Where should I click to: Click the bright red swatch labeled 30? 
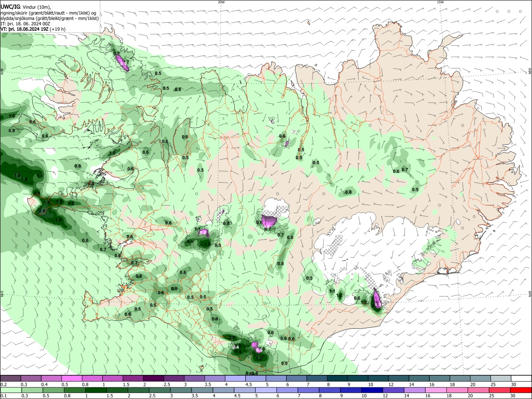pyautogui.click(x=521, y=390)
